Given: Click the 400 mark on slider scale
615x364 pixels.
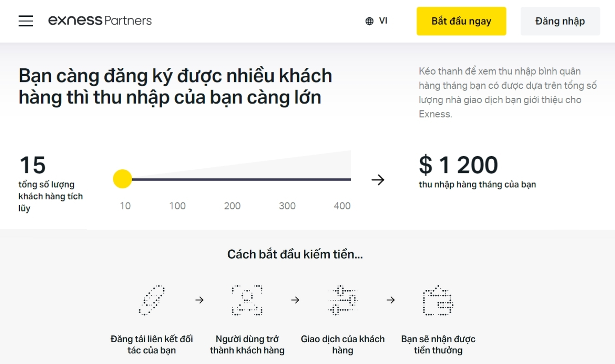Looking at the screenshot, I should click(x=342, y=206).
